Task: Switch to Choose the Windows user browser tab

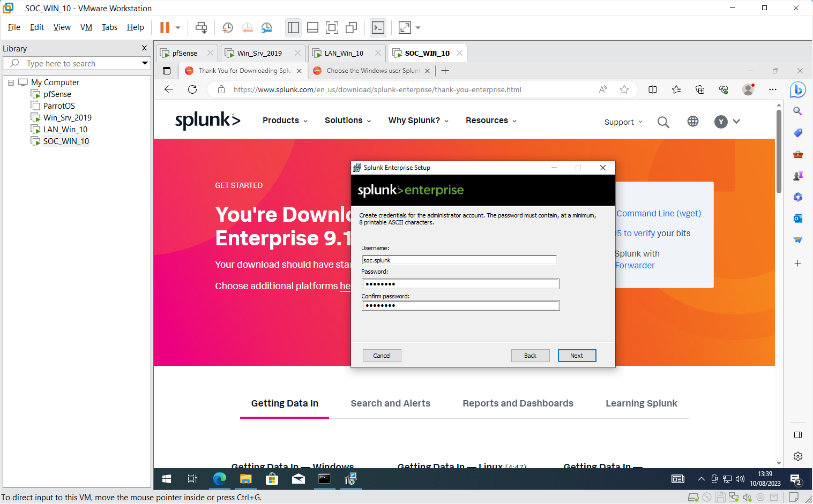Action: tap(373, 71)
